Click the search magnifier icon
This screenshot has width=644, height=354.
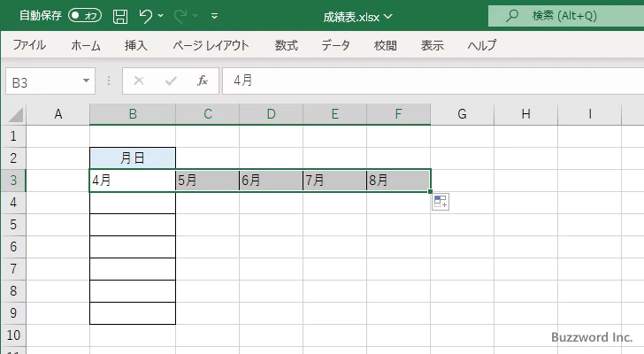[x=511, y=16]
